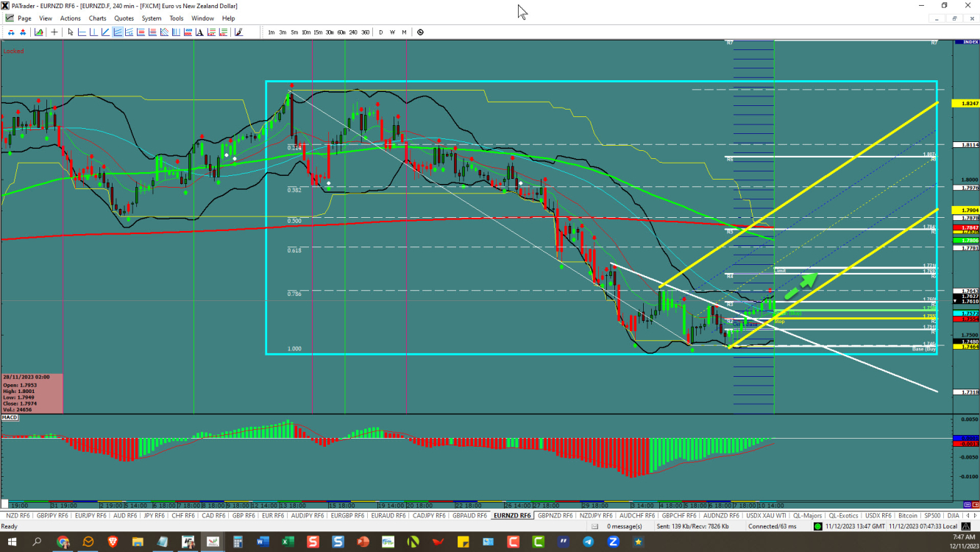The height and width of the screenshot is (552, 980).
Task: Click the PATrader chart icon beside Page
Action: pos(9,18)
